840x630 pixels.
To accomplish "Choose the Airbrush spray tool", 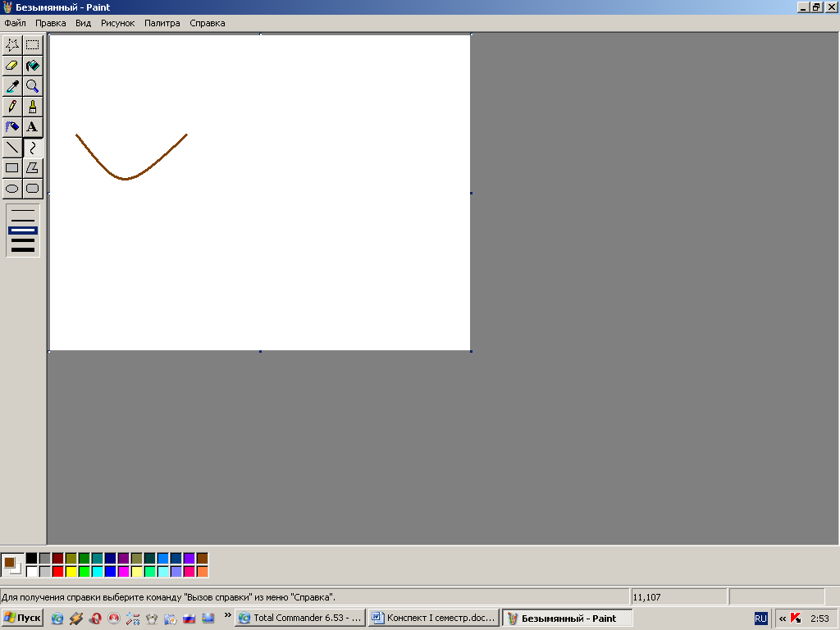I will (12, 127).
